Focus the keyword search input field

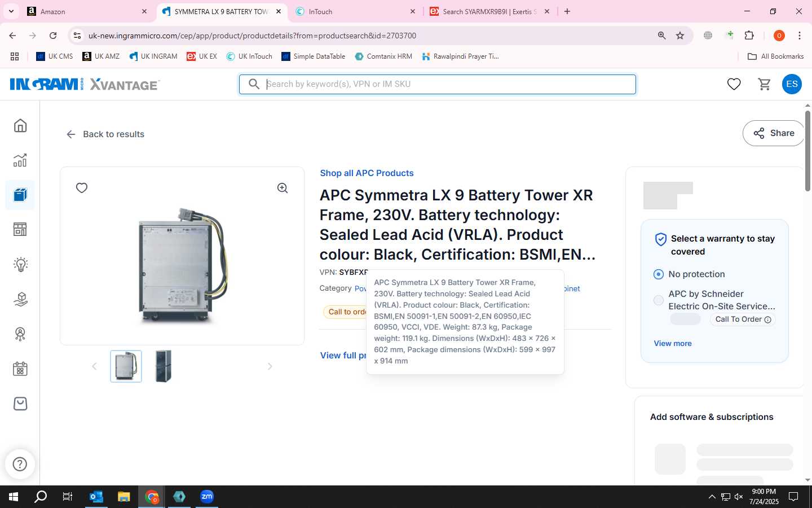tap(438, 84)
